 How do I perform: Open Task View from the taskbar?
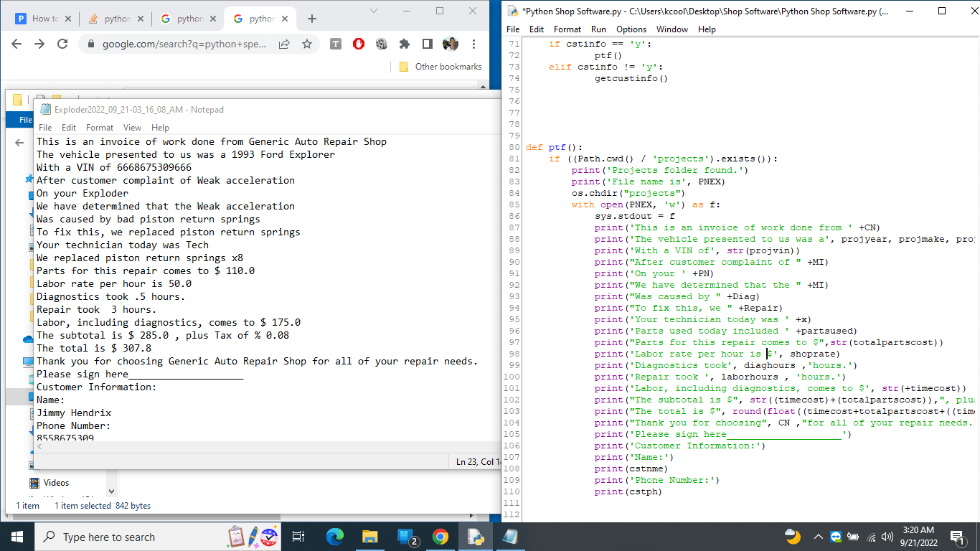[x=299, y=537]
